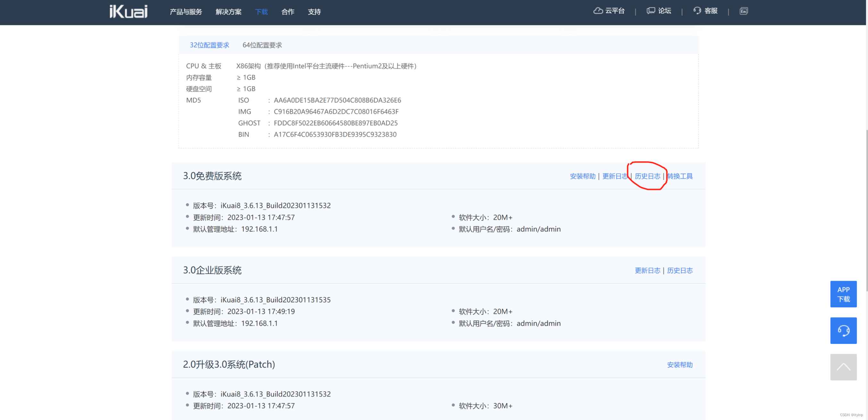This screenshot has height=420, width=868.
Task: Switch language with the En icon
Action: click(744, 11)
